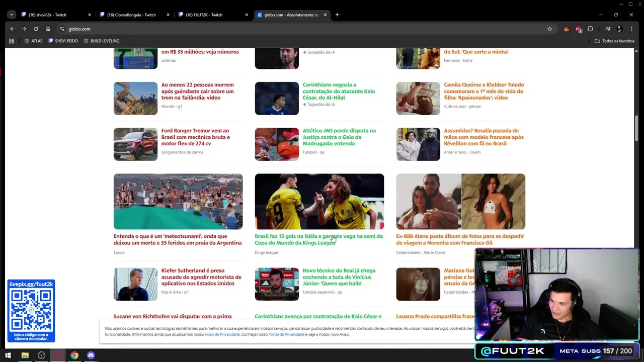Close the ClovaoBengala Twitch tab

168,15
